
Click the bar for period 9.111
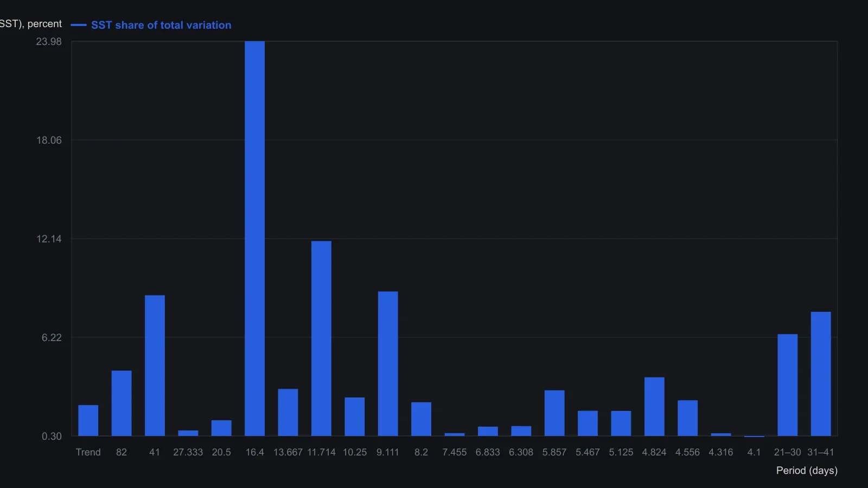click(388, 364)
